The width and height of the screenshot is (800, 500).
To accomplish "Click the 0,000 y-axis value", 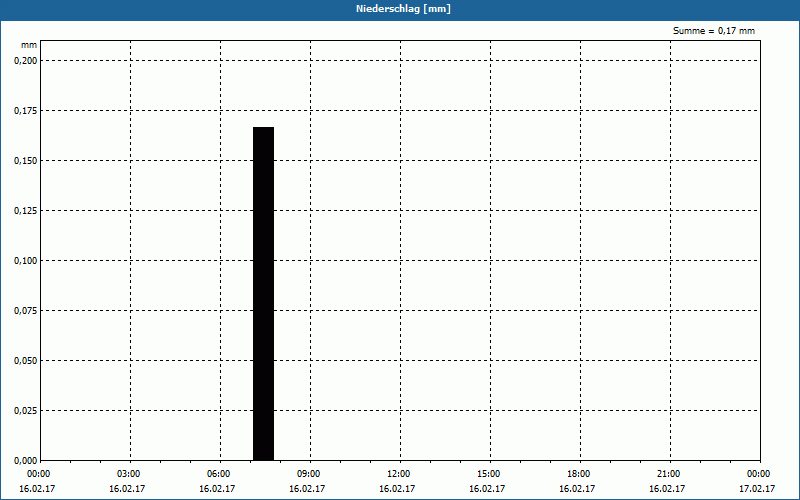I will (x=26, y=461).
